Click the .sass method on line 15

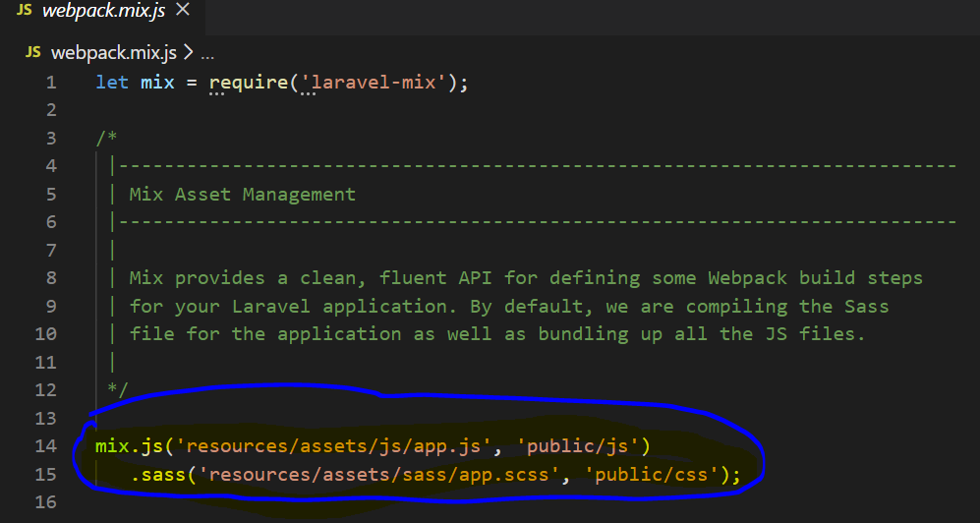(152, 476)
